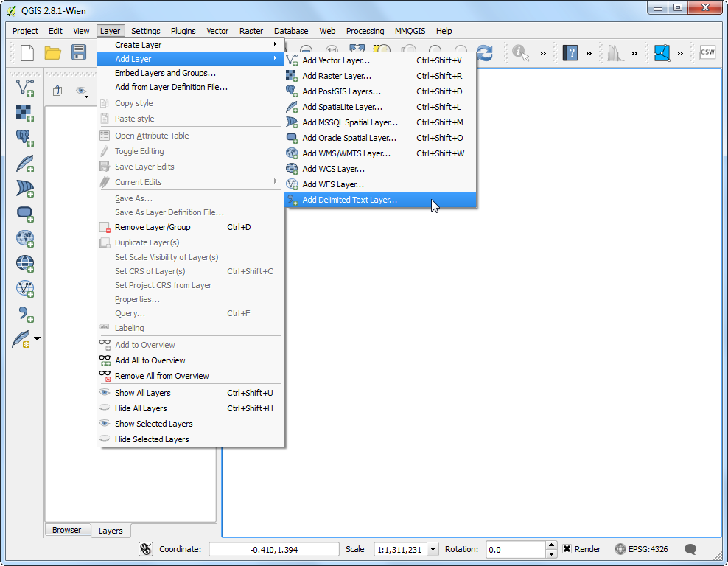Select Add All to Overview
The width and height of the screenshot is (728, 566).
(190, 360)
